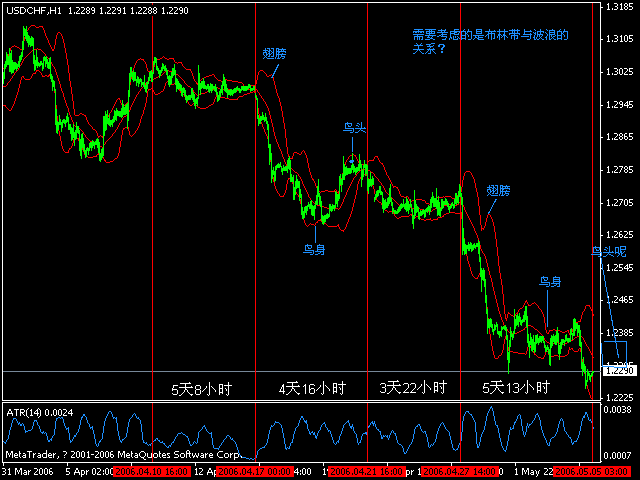Click the 31 Mar 2006 time axis label

pos(28,471)
